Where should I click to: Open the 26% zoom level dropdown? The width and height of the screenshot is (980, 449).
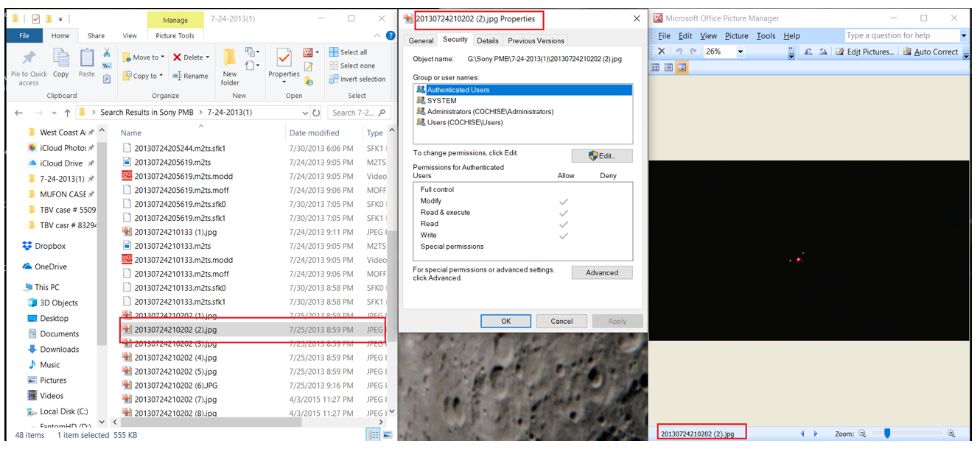741,52
